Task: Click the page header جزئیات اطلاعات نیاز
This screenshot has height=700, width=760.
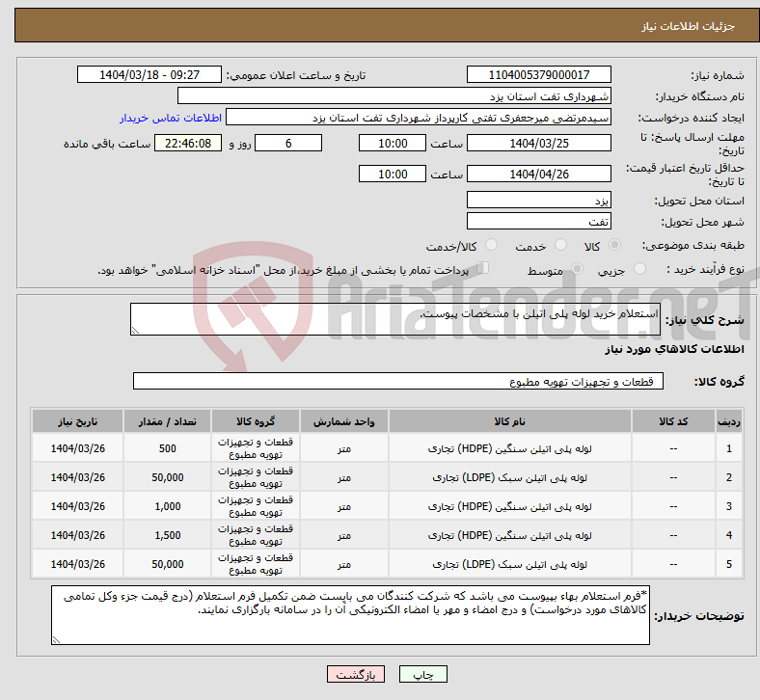Action: click(x=689, y=26)
